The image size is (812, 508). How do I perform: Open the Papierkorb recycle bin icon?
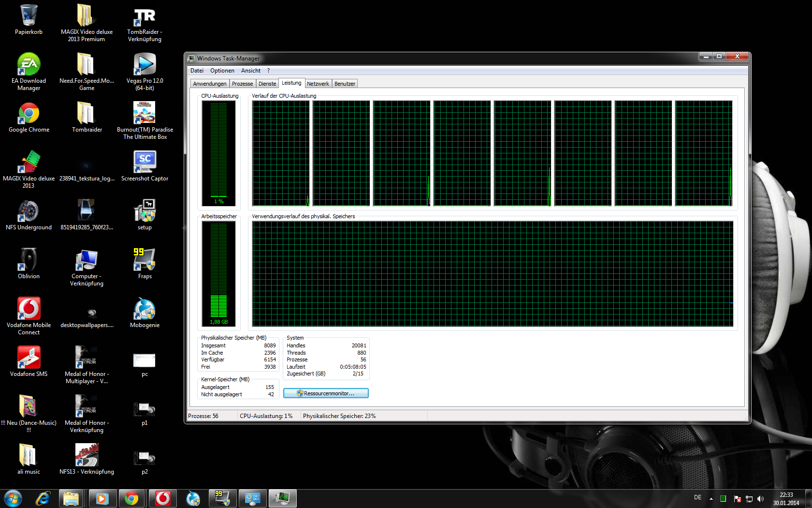pyautogui.click(x=29, y=19)
